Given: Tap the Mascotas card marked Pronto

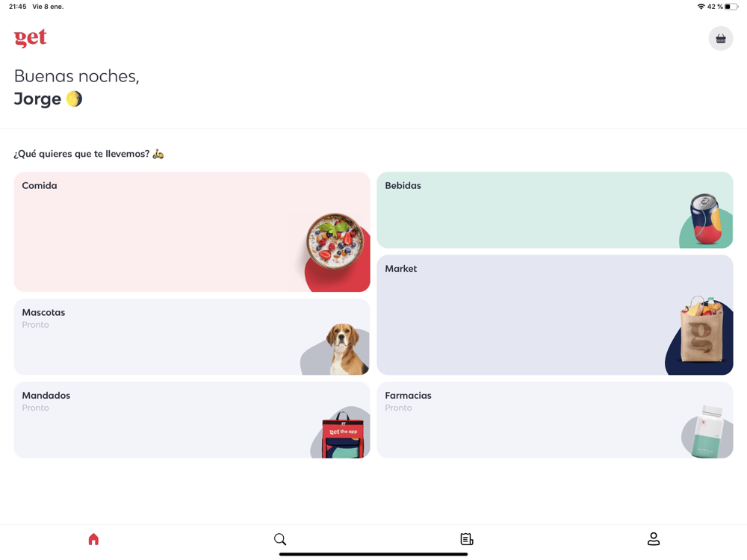Looking at the screenshot, I should click(192, 337).
